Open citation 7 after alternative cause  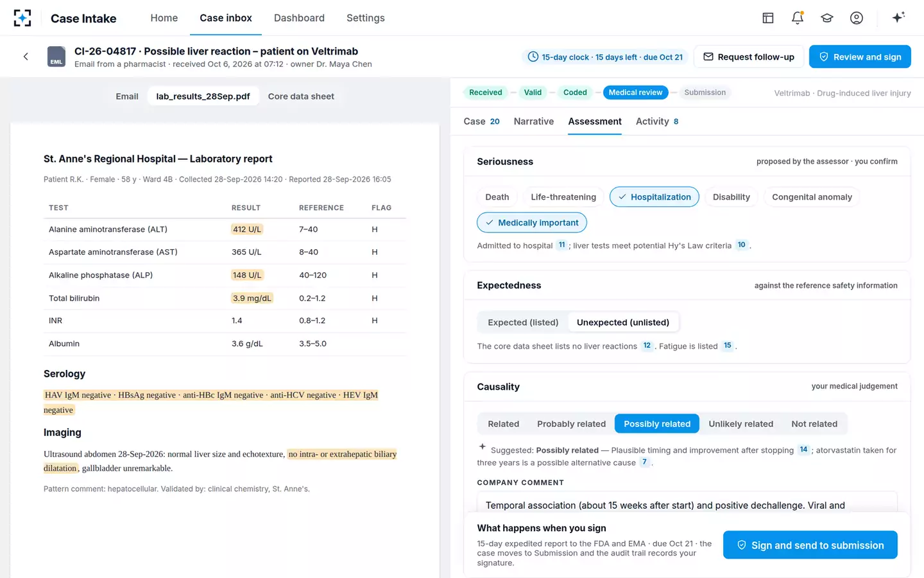(x=645, y=462)
